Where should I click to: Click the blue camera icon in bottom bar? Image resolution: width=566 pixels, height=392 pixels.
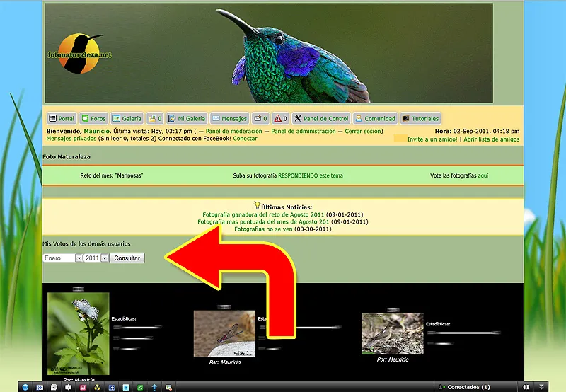(40, 387)
